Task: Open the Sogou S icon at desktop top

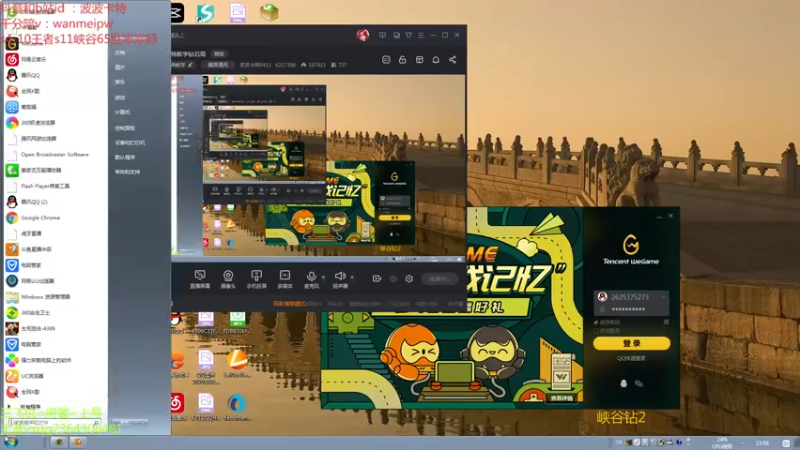Action: tap(206, 12)
